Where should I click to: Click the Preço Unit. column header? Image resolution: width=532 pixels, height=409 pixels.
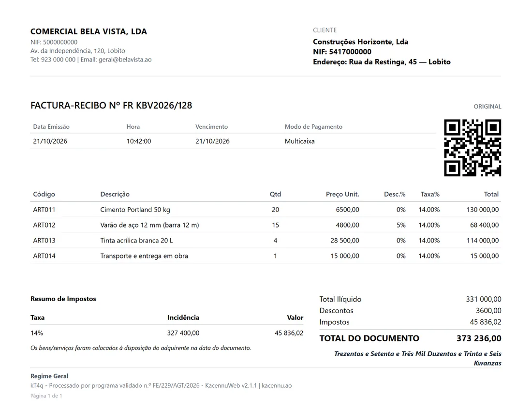(x=342, y=194)
